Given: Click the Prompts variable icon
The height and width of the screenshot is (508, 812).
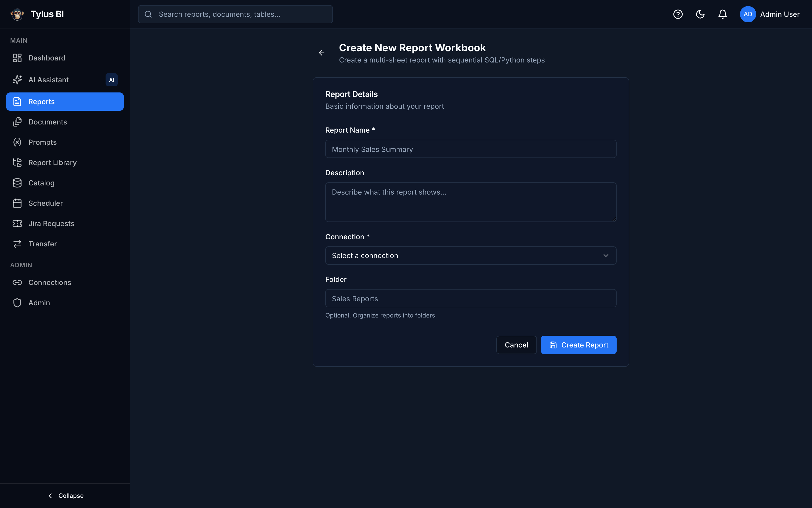Looking at the screenshot, I should (17, 142).
